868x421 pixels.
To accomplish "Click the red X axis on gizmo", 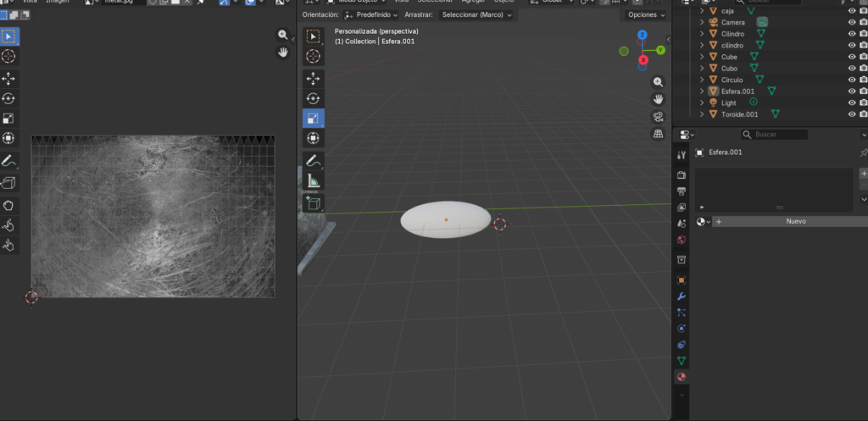I will pyautogui.click(x=643, y=60).
